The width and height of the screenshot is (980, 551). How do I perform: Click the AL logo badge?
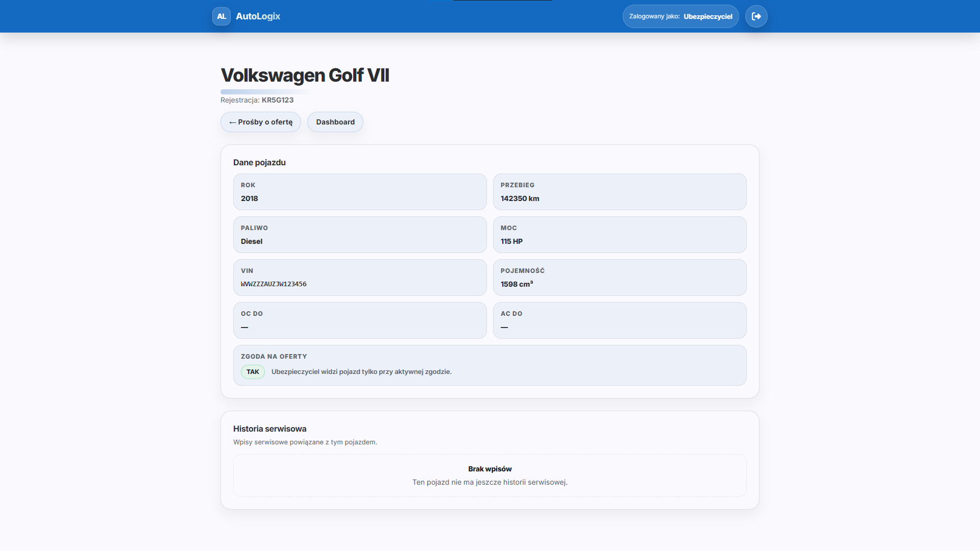click(x=222, y=16)
